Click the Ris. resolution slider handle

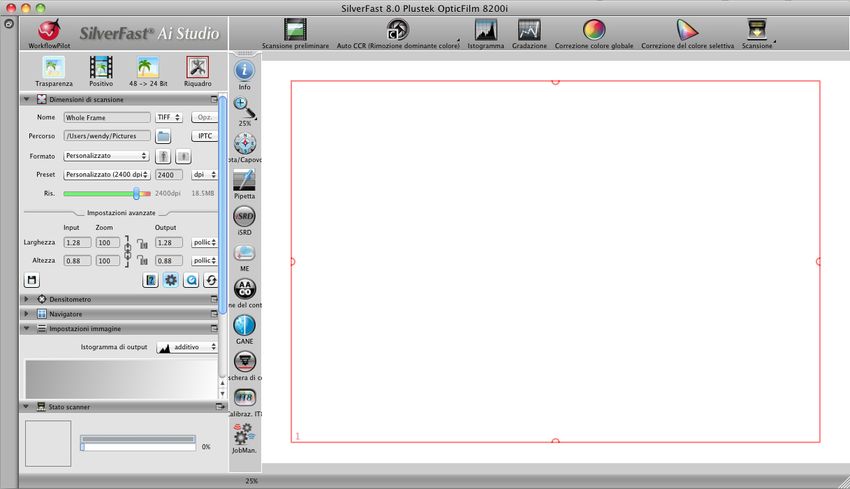136,193
